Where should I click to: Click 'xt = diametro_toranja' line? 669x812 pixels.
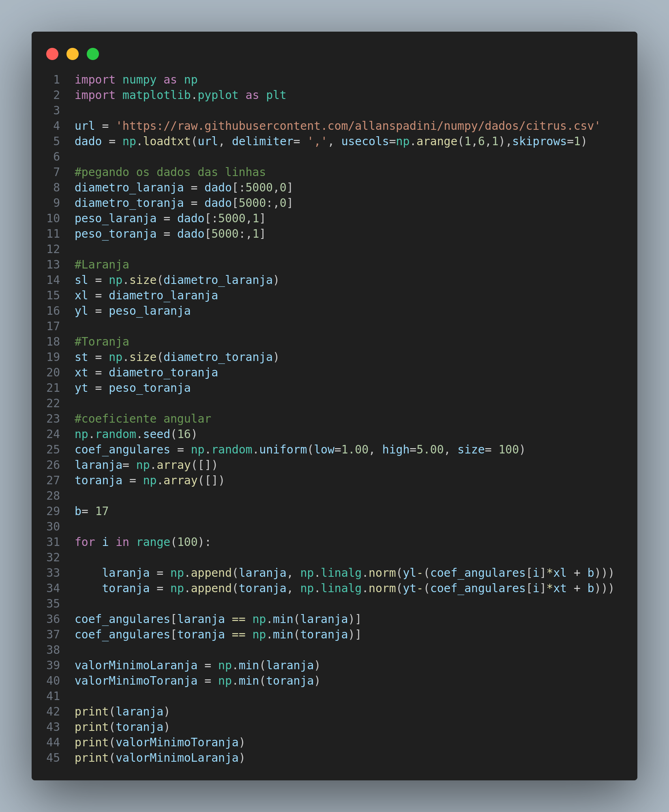click(146, 373)
